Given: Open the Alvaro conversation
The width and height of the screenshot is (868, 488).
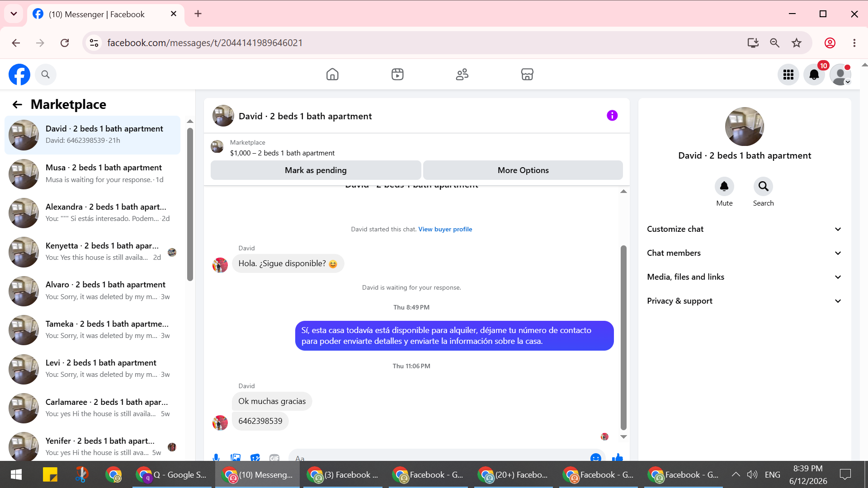Looking at the screenshot, I should coord(92,291).
